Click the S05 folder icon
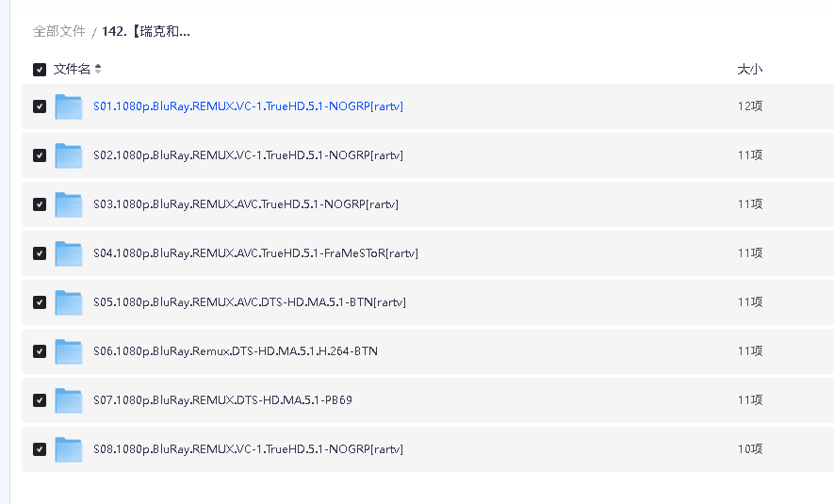This screenshot has width=834, height=504. click(x=68, y=302)
